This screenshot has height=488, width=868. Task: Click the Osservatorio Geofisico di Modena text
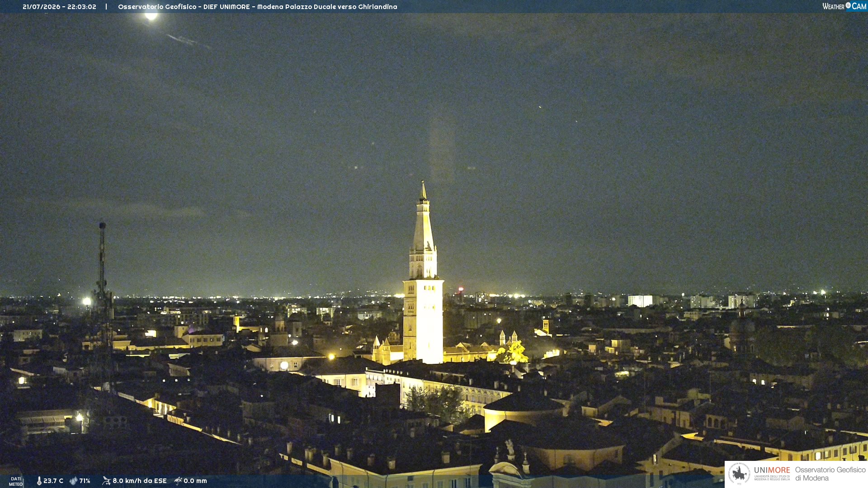click(x=830, y=474)
